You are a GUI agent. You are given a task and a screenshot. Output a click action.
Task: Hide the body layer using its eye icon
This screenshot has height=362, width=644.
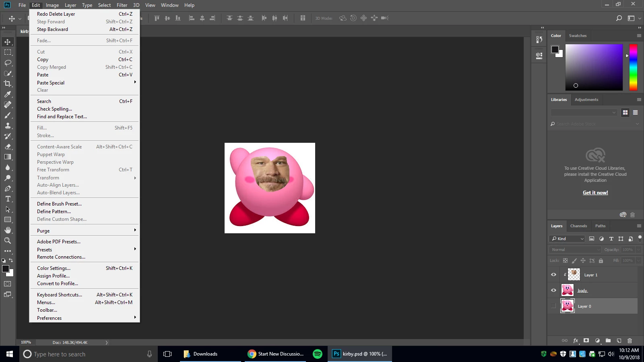[553, 290]
